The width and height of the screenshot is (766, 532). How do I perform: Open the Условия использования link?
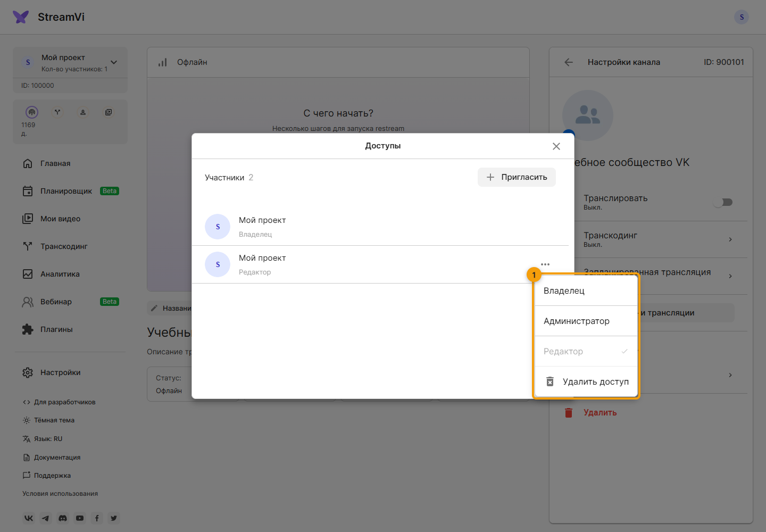60,494
